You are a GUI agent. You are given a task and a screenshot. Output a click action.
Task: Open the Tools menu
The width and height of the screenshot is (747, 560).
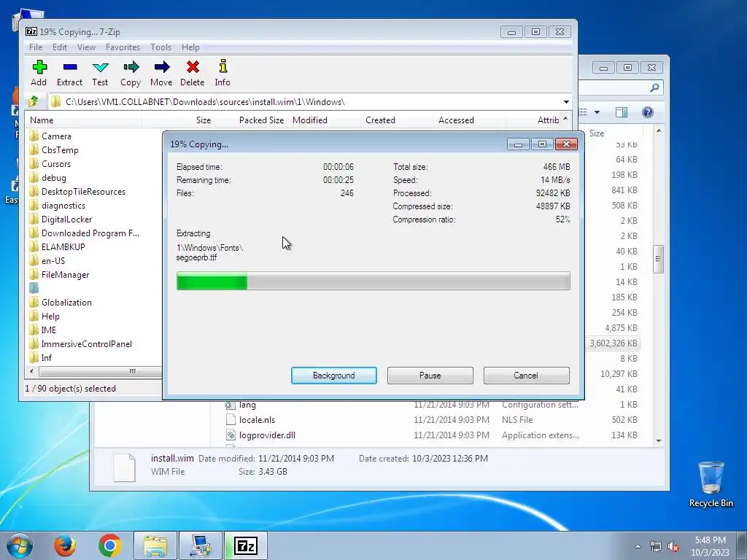click(x=160, y=47)
